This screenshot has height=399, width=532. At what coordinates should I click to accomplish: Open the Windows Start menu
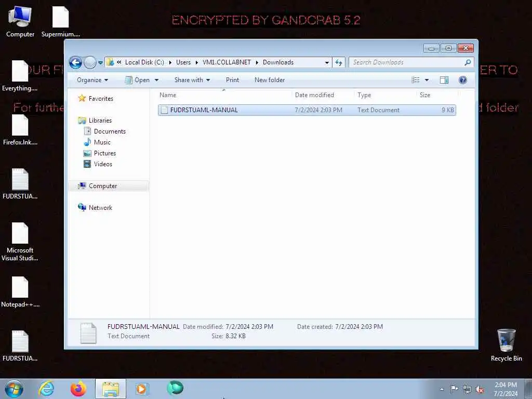(x=14, y=389)
